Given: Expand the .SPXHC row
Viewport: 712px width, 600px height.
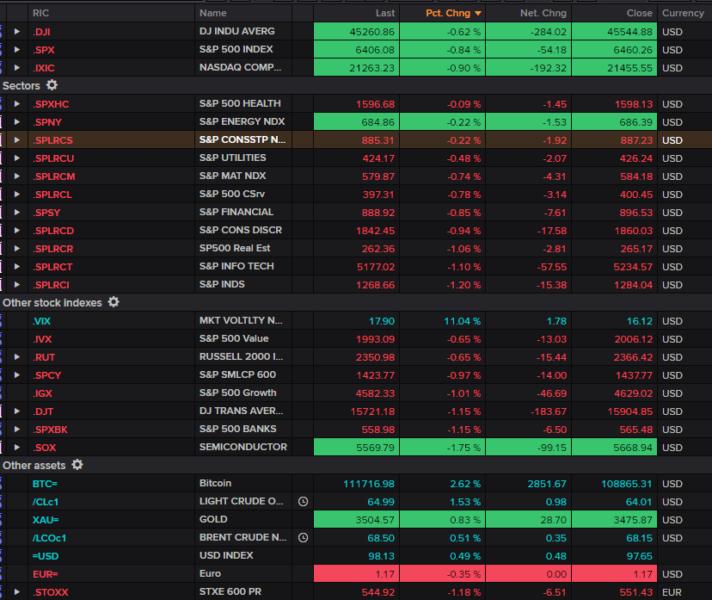Looking at the screenshot, I should [17, 104].
